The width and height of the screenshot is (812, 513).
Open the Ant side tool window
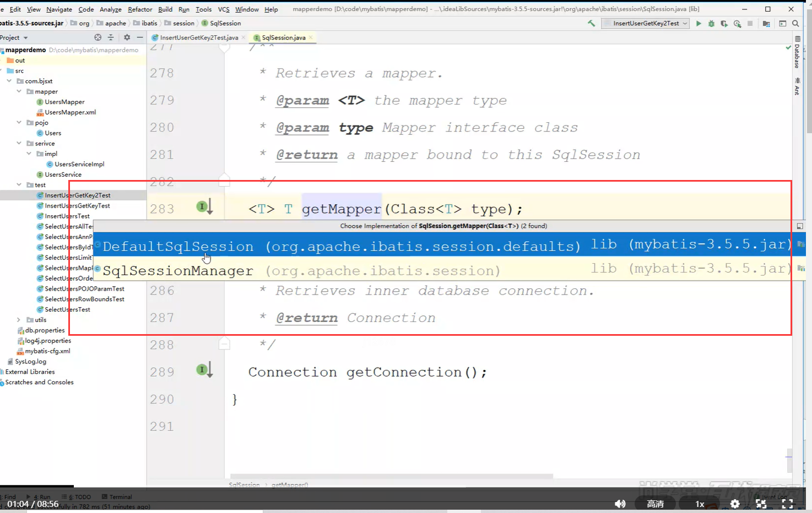[797, 86]
